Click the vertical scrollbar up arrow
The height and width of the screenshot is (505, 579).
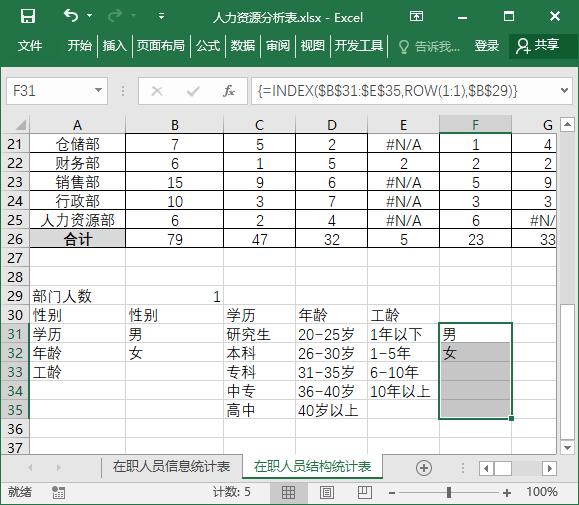coord(567,125)
